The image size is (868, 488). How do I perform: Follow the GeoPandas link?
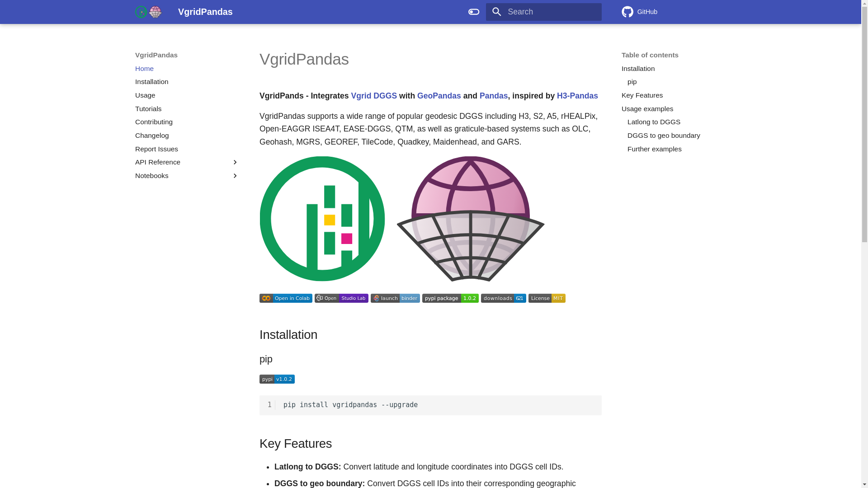pyautogui.click(x=439, y=96)
